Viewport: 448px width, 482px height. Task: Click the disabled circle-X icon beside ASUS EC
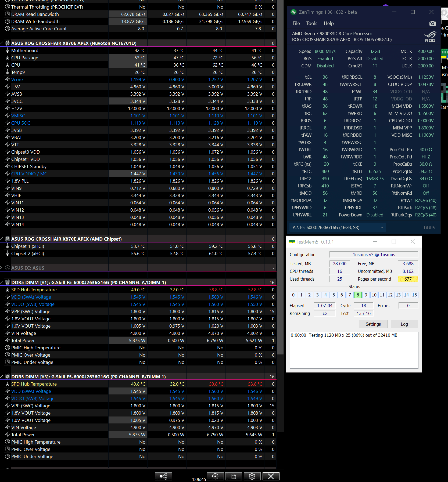pyautogui.click(x=8, y=268)
